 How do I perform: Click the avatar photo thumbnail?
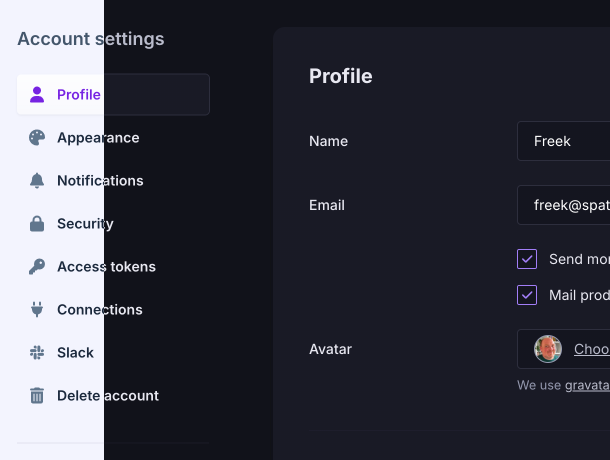pos(548,349)
